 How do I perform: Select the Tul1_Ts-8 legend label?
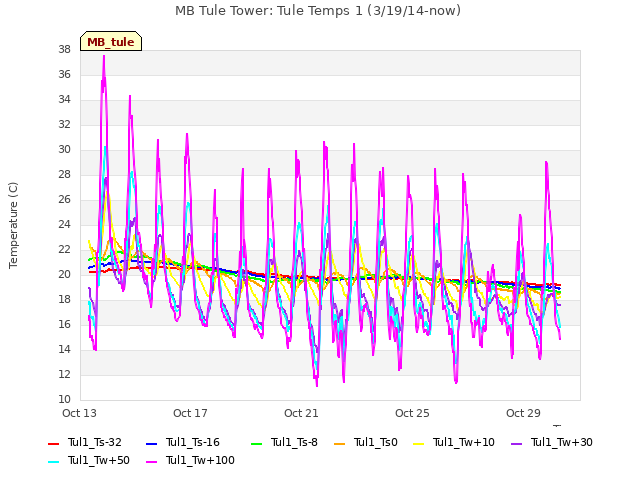coord(294,442)
